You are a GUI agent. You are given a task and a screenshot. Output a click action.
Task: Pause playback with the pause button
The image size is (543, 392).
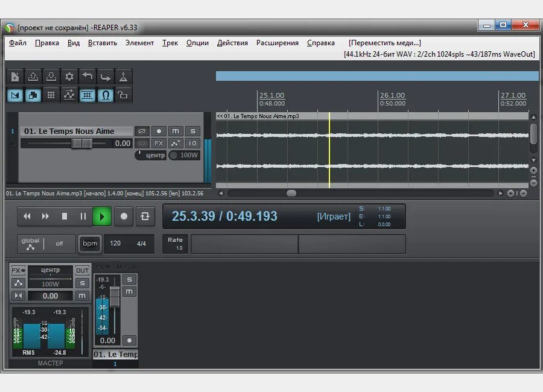[83, 217]
